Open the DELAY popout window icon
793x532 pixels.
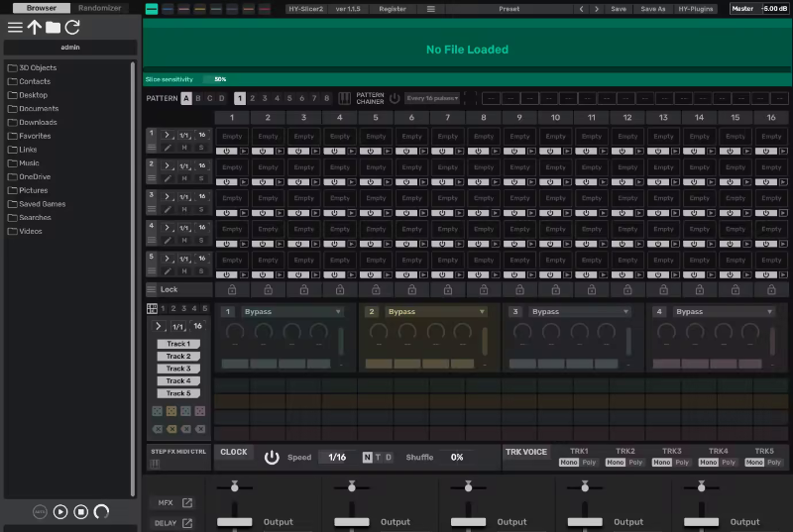point(187,523)
